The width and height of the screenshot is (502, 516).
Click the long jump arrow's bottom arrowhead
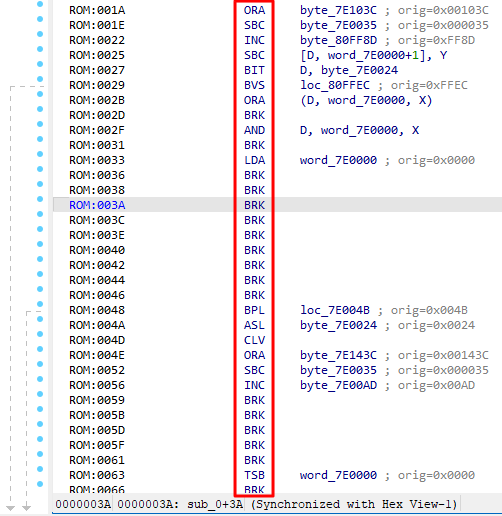coord(10,508)
